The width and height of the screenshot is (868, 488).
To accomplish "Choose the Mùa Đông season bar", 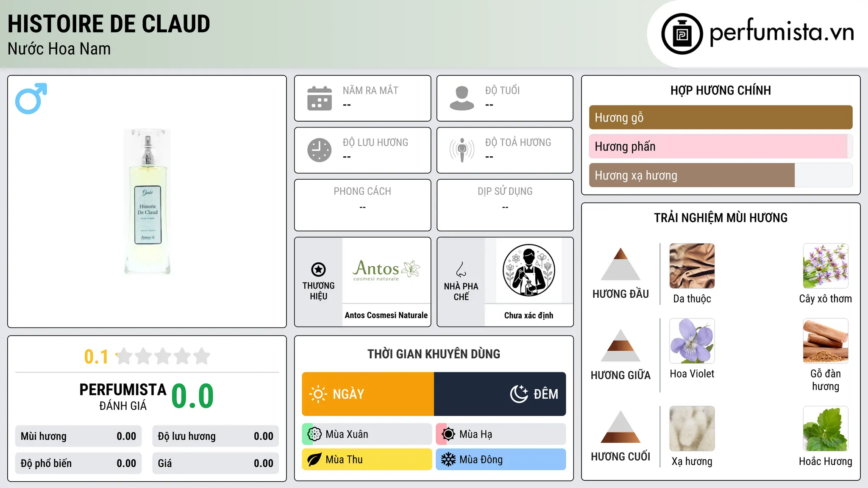I will [501, 460].
